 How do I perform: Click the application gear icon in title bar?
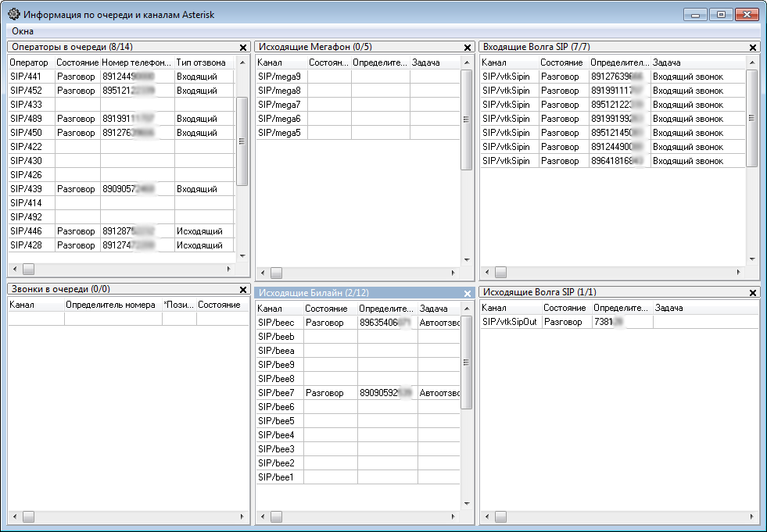tap(13, 15)
